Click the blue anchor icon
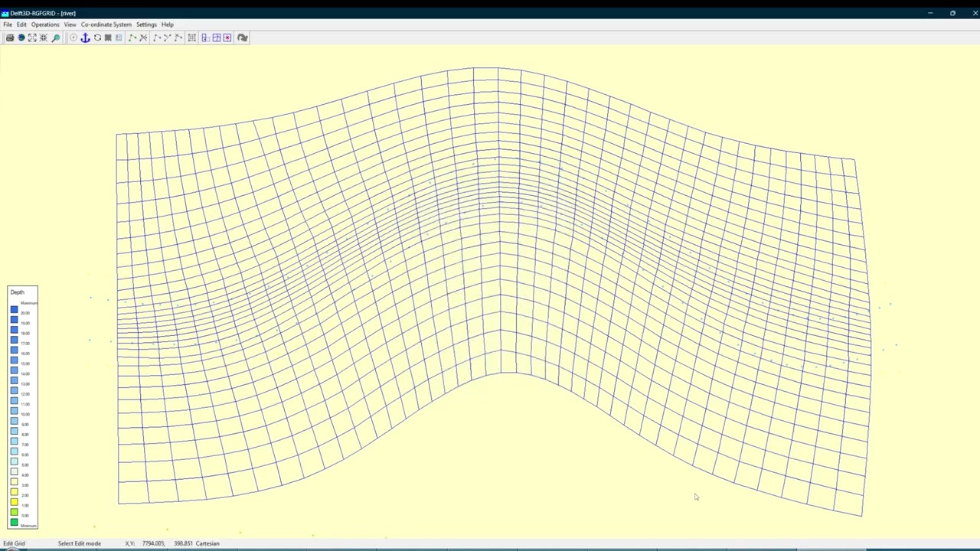Screen dimensions: 980x551 click(85, 37)
